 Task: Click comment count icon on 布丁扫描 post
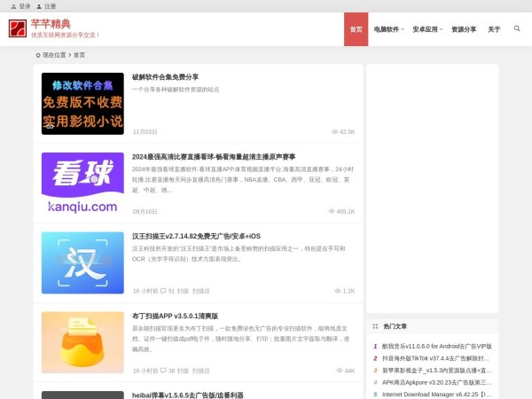pyautogui.click(x=163, y=371)
